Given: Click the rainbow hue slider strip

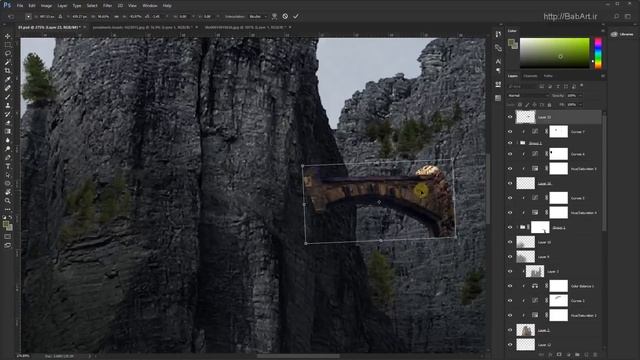Looking at the screenshot, I should (598, 53).
